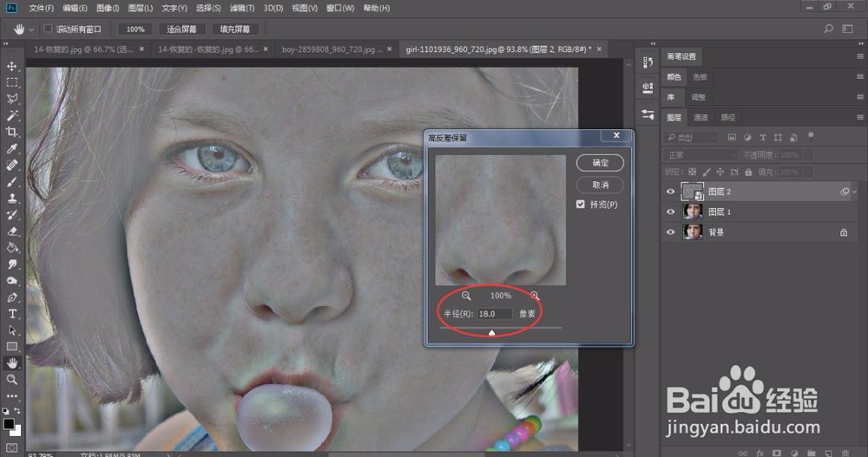Open the opacity dropdown in Layers panel
The image size is (868, 457).
[x=809, y=155]
